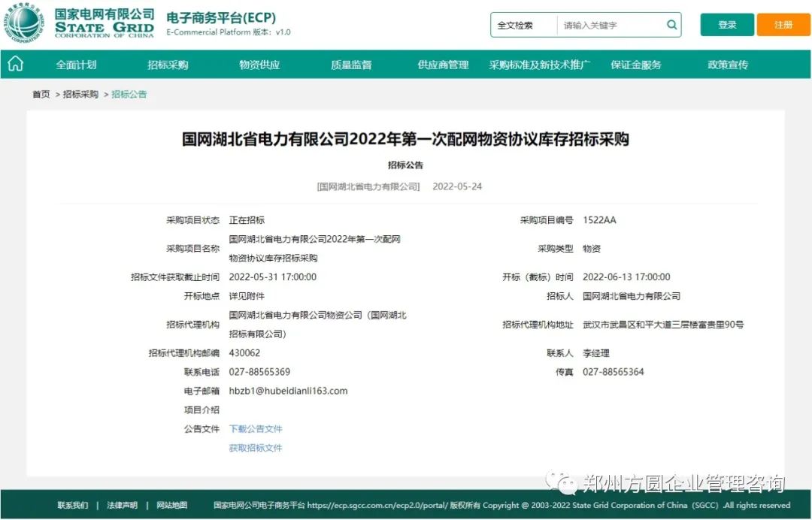This screenshot has width=812, height=520.
Task: Click the 注册 button
Action: [x=783, y=24]
